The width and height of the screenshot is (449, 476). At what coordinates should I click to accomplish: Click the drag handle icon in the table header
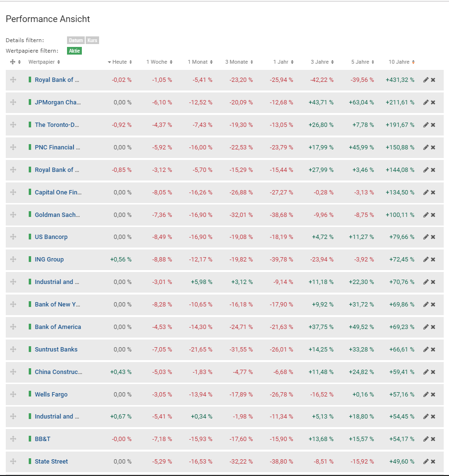coord(13,62)
